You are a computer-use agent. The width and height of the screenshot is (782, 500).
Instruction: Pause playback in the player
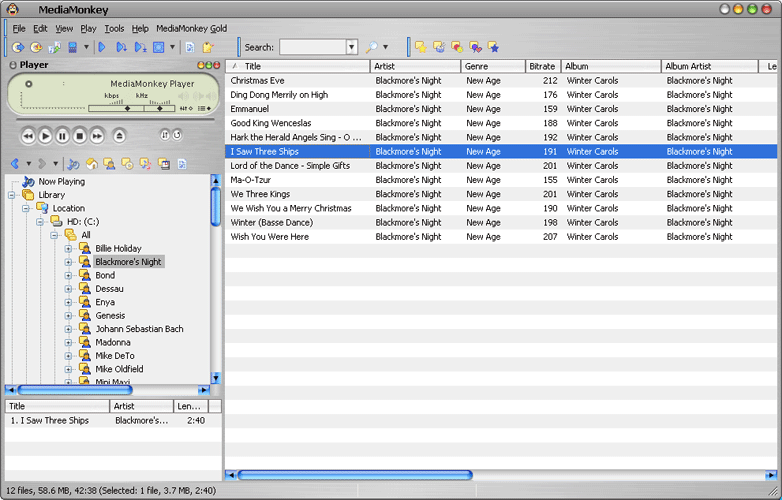[x=62, y=136]
